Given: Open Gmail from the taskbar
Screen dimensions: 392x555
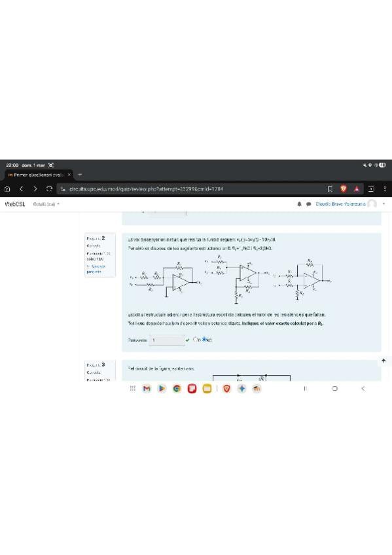Looking at the screenshot, I should 147,389.
